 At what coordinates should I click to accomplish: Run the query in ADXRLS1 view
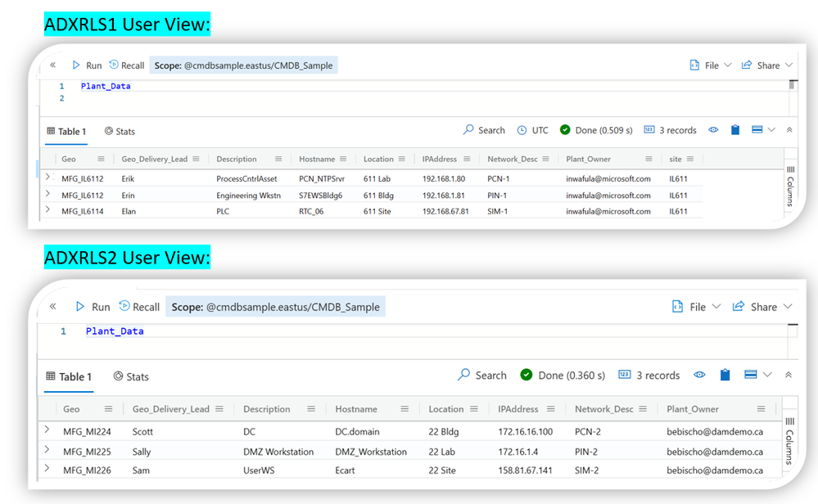point(87,65)
